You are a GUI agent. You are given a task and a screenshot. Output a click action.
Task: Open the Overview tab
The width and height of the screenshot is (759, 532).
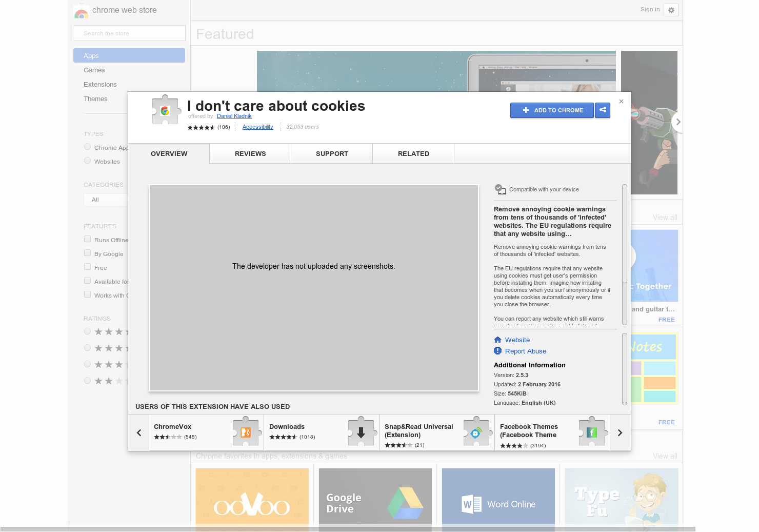(x=169, y=153)
